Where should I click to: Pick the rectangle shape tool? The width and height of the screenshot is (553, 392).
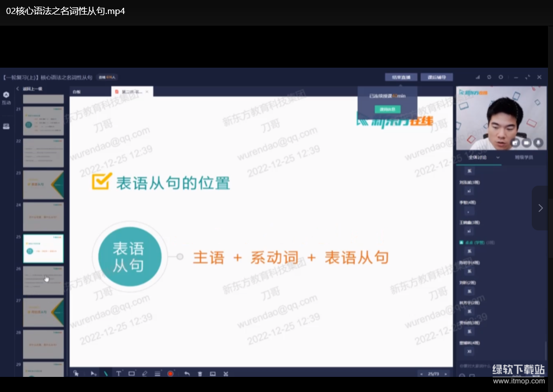coord(131,374)
